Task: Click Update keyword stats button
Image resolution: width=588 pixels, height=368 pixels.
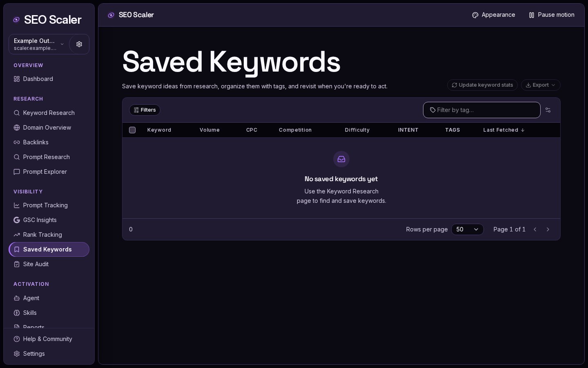Action: [x=482, y=85]
